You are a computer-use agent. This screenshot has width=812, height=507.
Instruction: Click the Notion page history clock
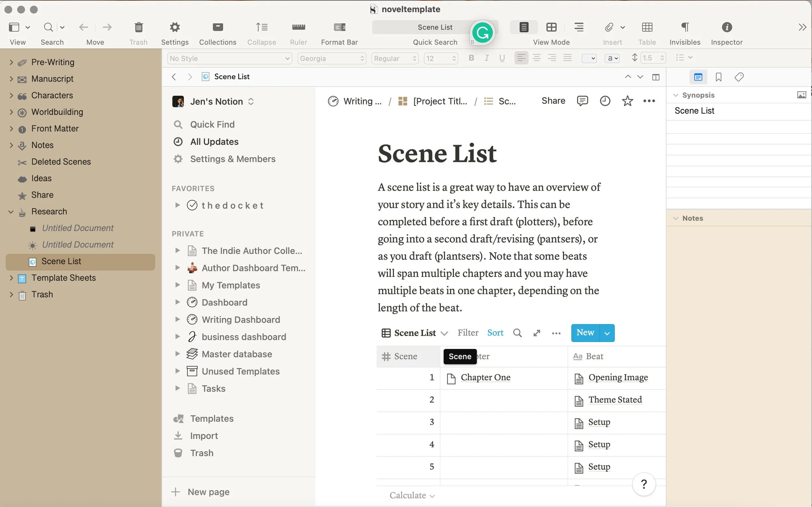(605, 101)
